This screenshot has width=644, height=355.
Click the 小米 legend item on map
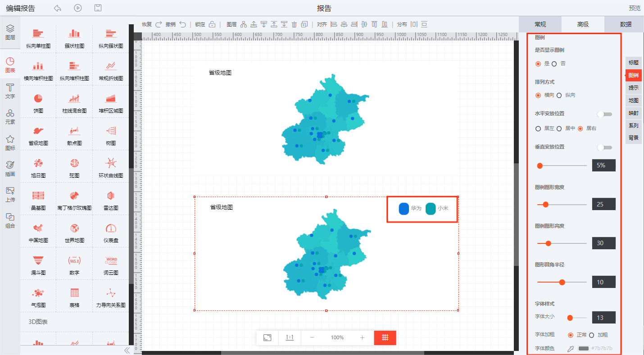[437, 209]
